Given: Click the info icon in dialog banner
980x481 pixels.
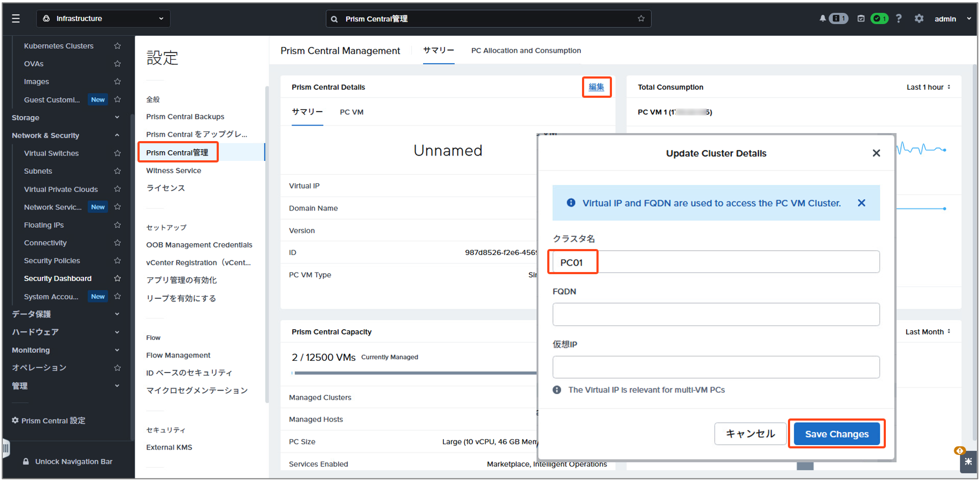Looking at the screenshot, I should pyautogui.click(x=571, y=203).
